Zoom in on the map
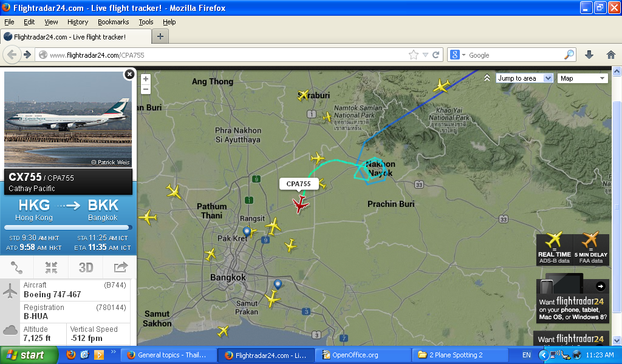Screen dimensions: 622x364 [146, 79]
